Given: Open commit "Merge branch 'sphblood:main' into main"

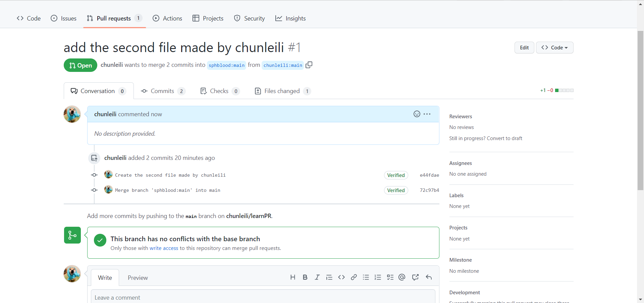Looking at the screenshot, I should (x=168, y=190).
